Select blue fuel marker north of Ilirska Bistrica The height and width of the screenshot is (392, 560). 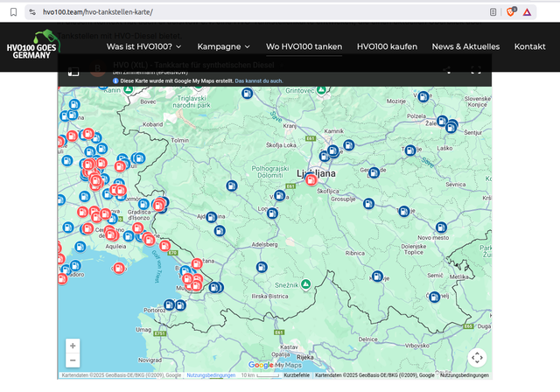coord(262,267)
